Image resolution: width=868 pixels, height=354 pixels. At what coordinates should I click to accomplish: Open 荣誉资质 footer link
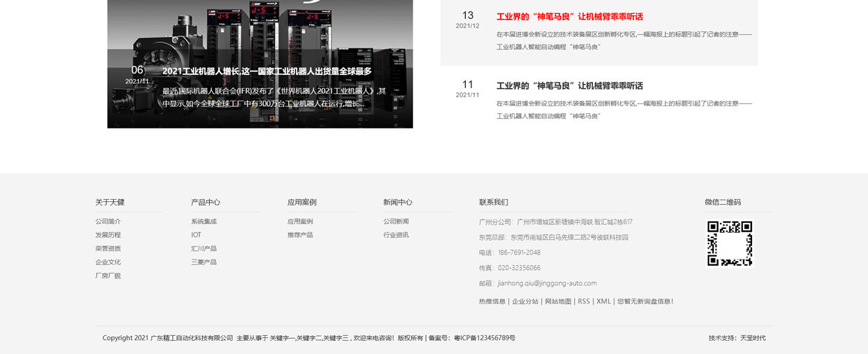click(108, 248)
